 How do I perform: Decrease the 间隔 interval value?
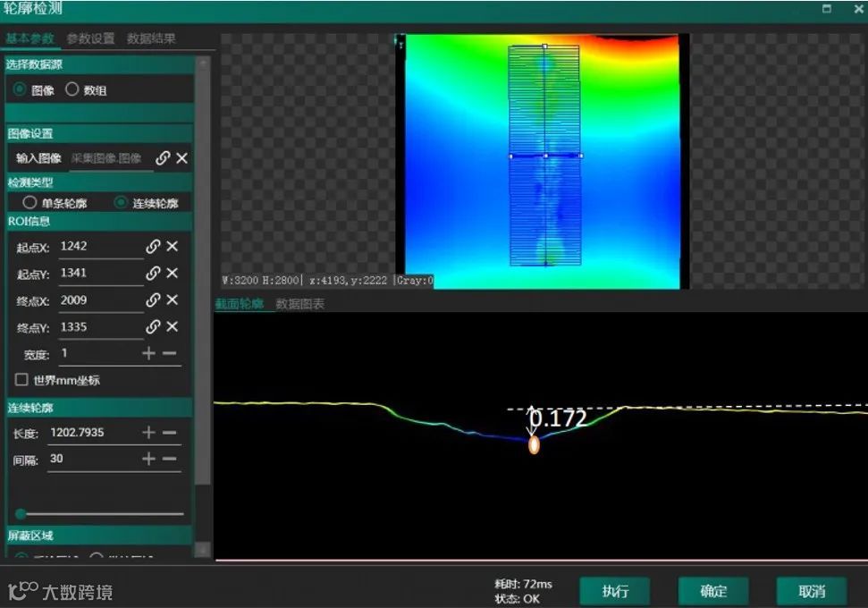[x=169, y=459]
